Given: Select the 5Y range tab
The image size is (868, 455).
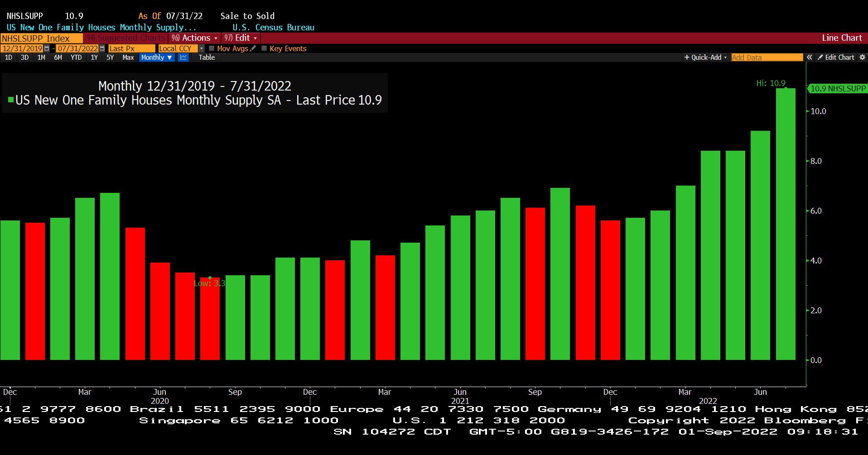Looking at the screenshot, I should [x=110, y=57].
